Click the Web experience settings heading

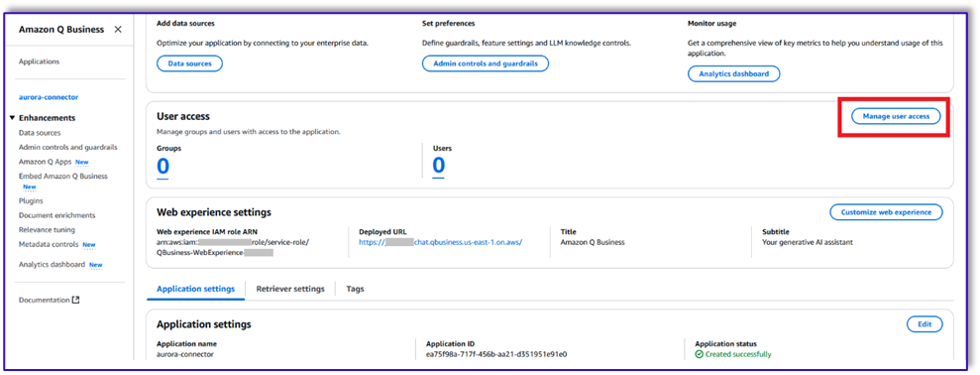(x=214, y=212)
